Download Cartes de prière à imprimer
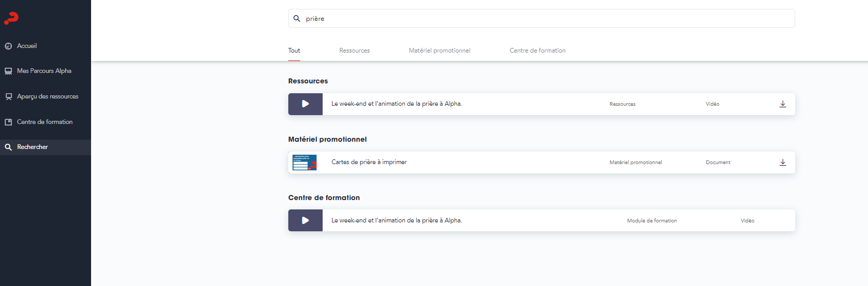This screenshot has height=286, width=868. (783, 163)
